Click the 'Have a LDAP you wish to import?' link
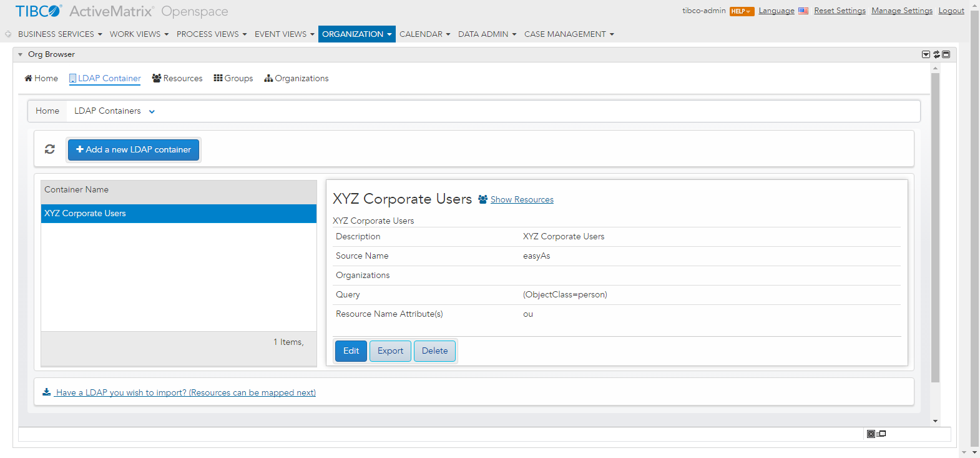The height and width of the screenshot is (458, 980). click(185, 392)
